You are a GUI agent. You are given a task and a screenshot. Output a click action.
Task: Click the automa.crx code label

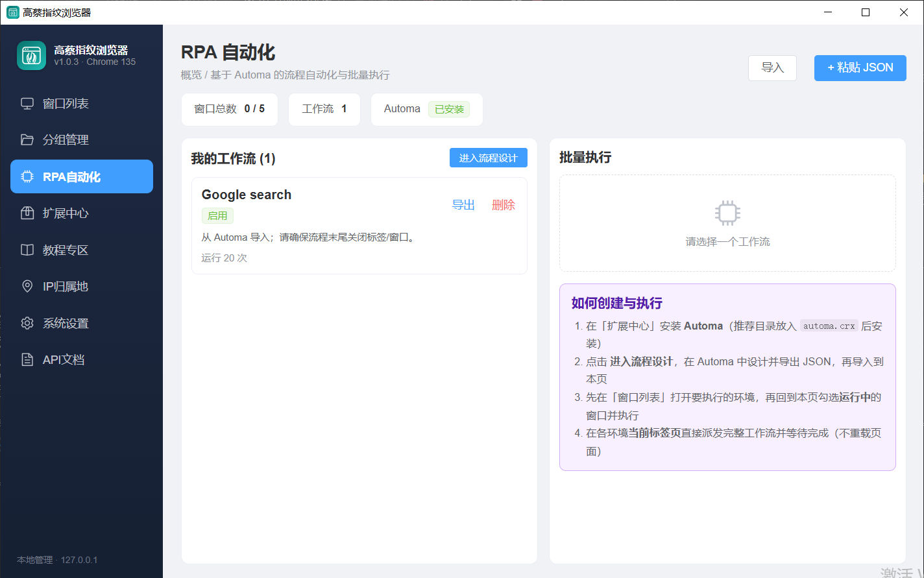tap(829, 326)
